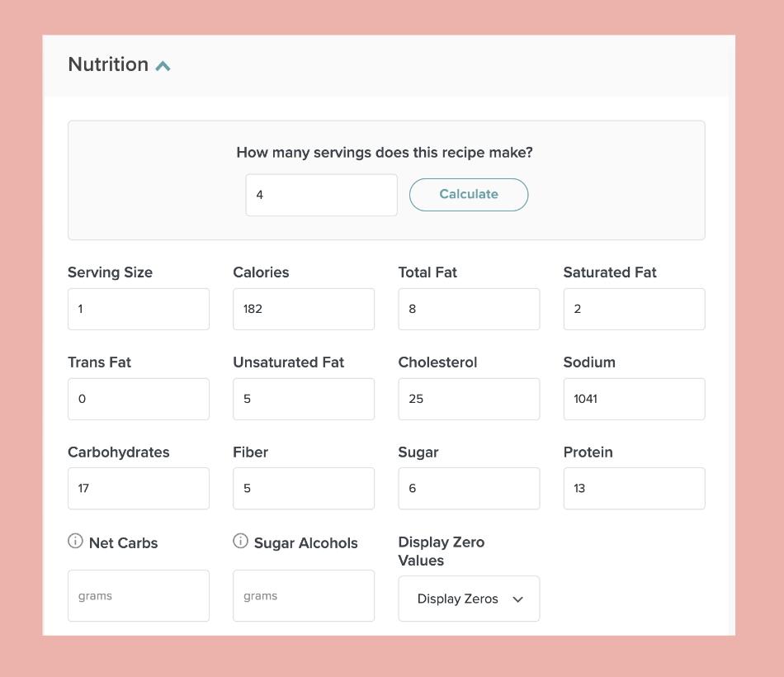
Task: Select the Fiber input field
Action: point(304,488)
